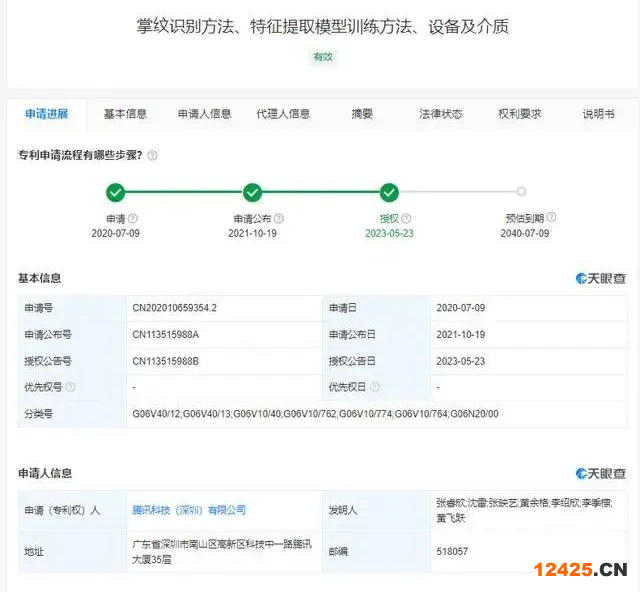Image resolution: width=640 pixels, height=592 pixels.
Task: Click the 天眼查 logo in 基本信息 section
Action: tap(601, 278)
